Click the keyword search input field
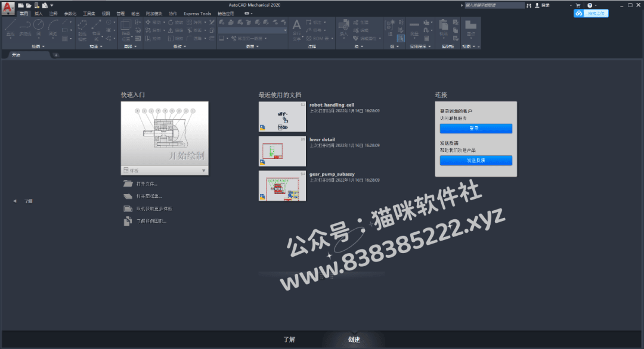Image resolution: width=644 pixels, height=349 pixels. (494, 5)
